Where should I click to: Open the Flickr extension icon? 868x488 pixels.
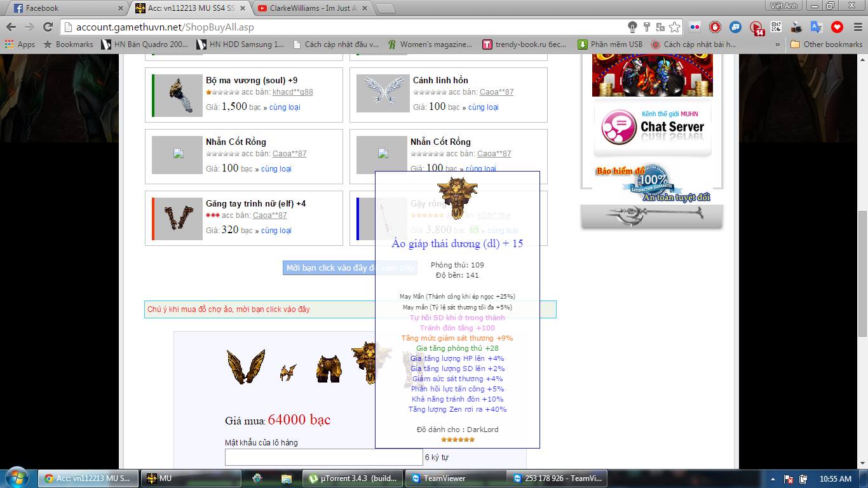click(695, 27)
